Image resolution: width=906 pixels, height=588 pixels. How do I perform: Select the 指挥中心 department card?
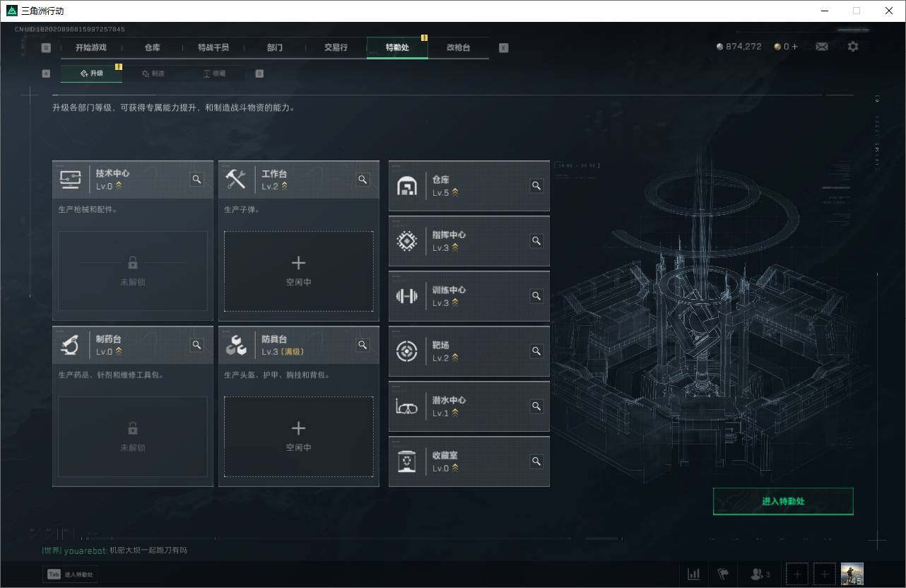point(469,241)
